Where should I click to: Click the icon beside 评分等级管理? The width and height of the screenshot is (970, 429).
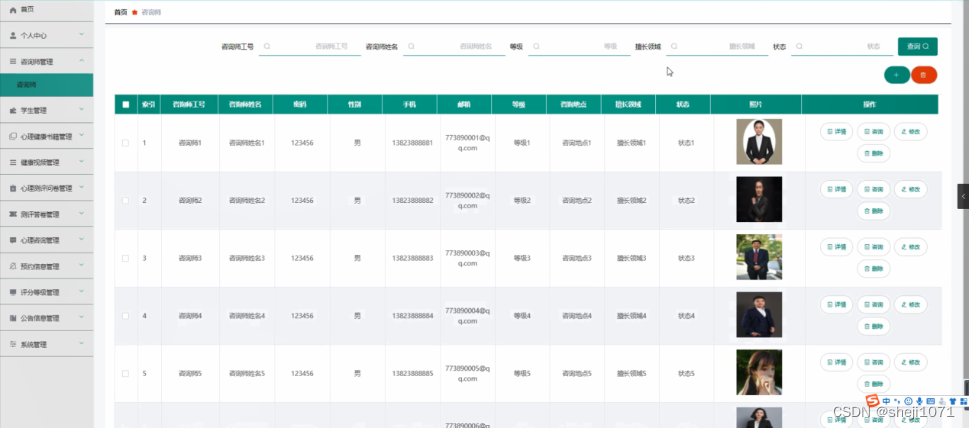pyautogui.click(x=13, y=292)
